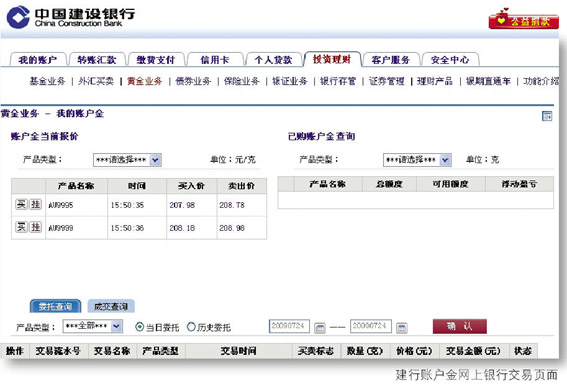This screenshot has height=384, width=567.
Task: Go to 保险业务 submenu link
Action: (242, 81)
